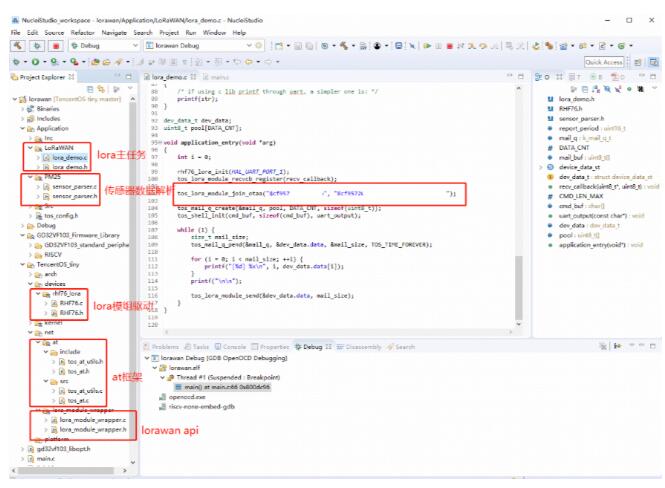
Task: Expand the Includes node
Action: pyautogui.click(x=23, y=119)
